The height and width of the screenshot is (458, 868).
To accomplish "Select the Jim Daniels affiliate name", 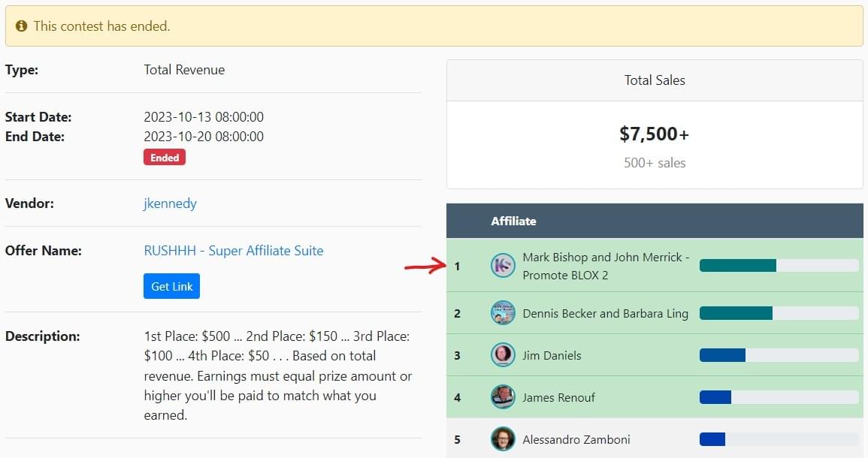I will tap(552, 355).
